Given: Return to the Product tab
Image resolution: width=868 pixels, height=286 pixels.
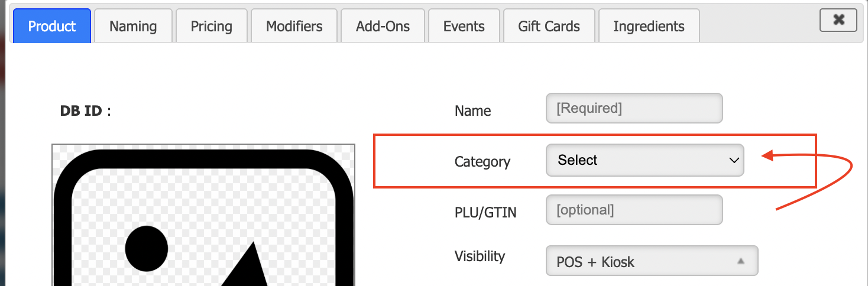Looking at the screenshot, I should [52, 26].
